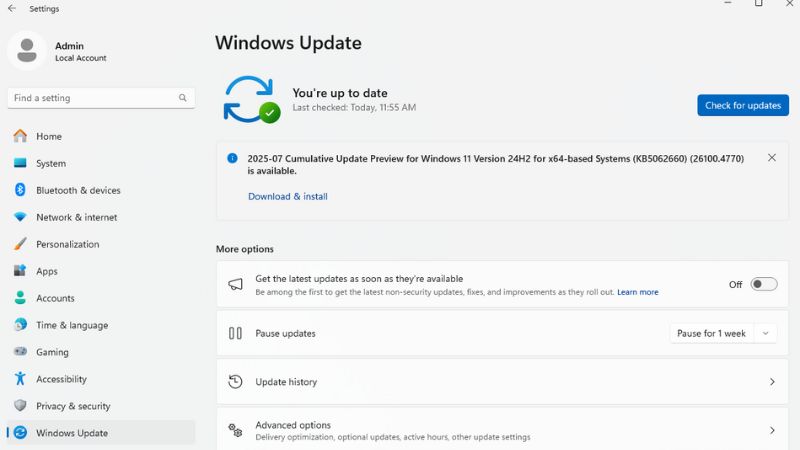This screenshot has width=800, height=450.
Task: Click Check for updates button
Action: coord(743,105)
